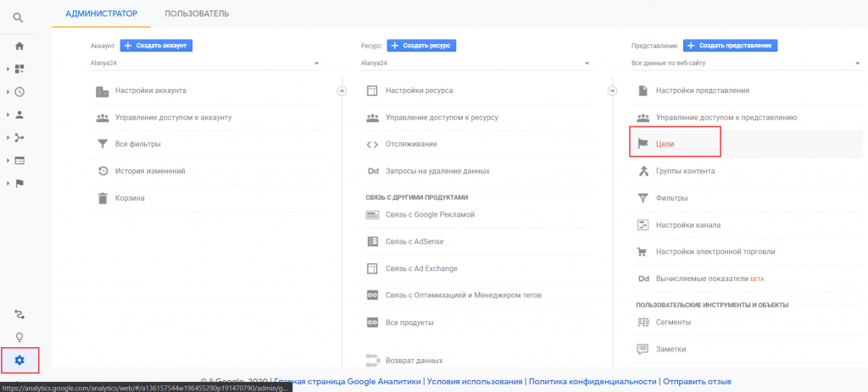Click flag icon beside Цели

click(x=643, y=144)
